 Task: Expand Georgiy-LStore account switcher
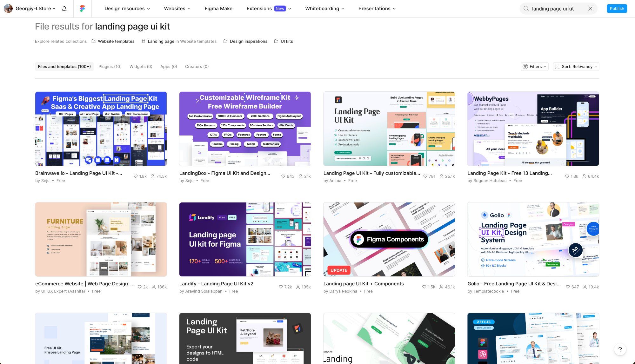(x=35, y=9)
